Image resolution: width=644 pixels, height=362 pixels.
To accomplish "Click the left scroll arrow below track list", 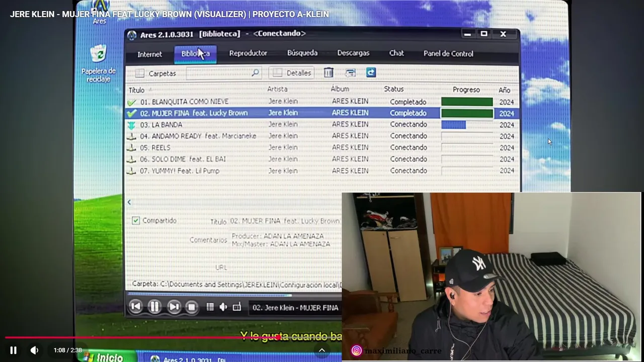I will tap(129, 202).
